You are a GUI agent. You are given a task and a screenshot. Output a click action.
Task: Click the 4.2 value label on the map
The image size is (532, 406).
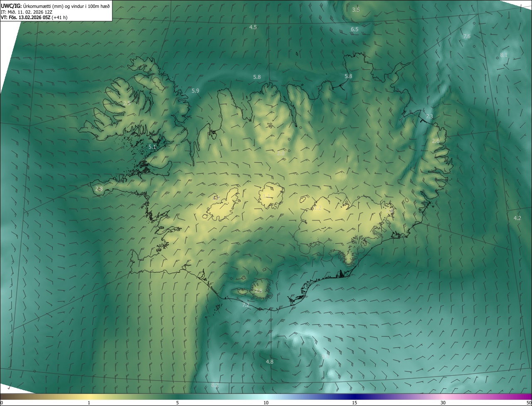[517, 218]
